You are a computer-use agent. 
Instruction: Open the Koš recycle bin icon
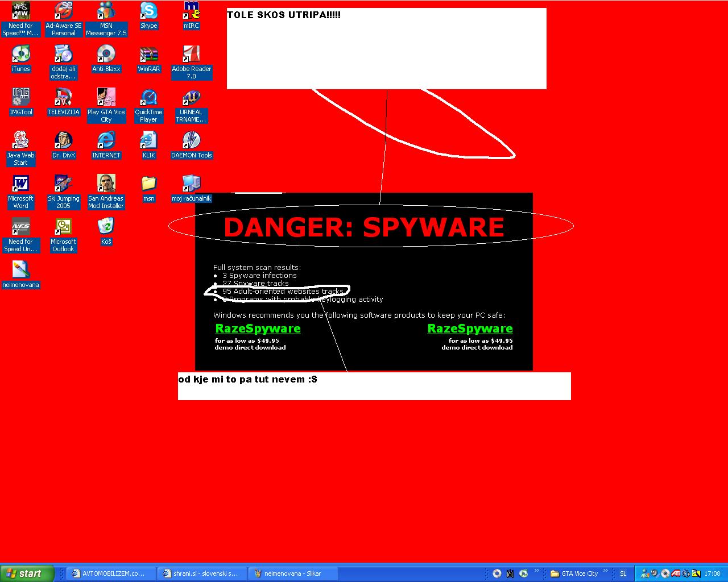(106, 231)
